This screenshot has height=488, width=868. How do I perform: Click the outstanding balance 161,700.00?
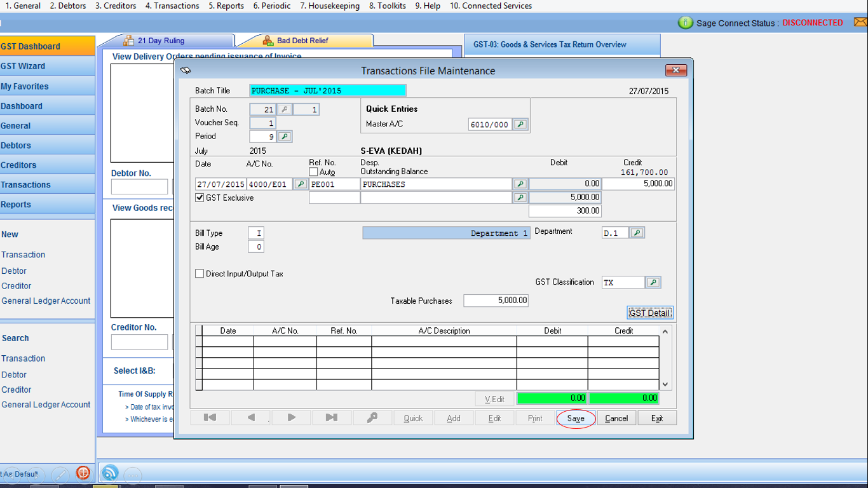tap(644, 172)
